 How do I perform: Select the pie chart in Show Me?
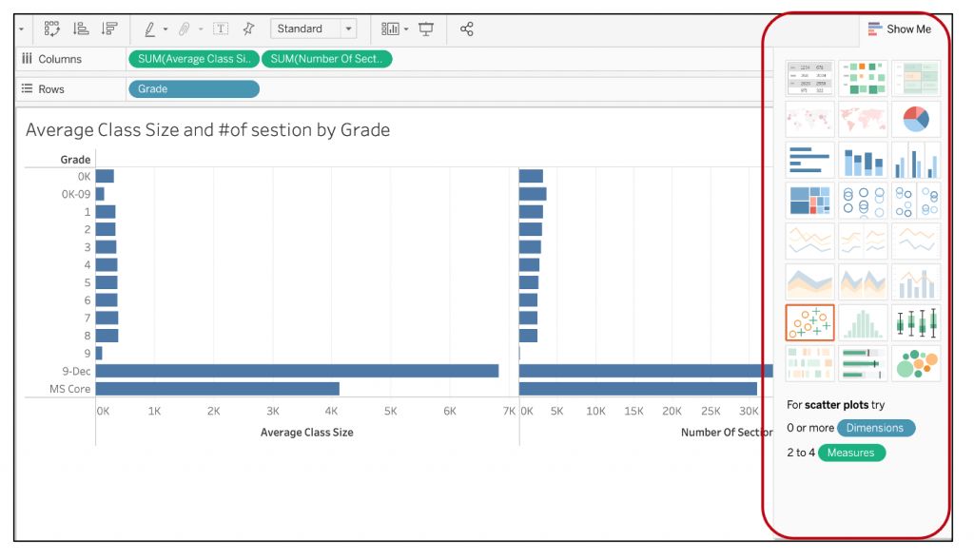[x=916, y=119]
